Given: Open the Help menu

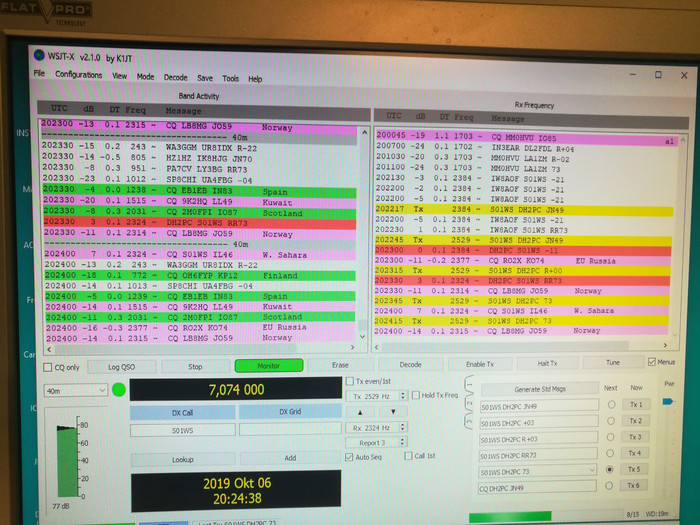Looking at the screenshot, I should click(x=255, y=79).
